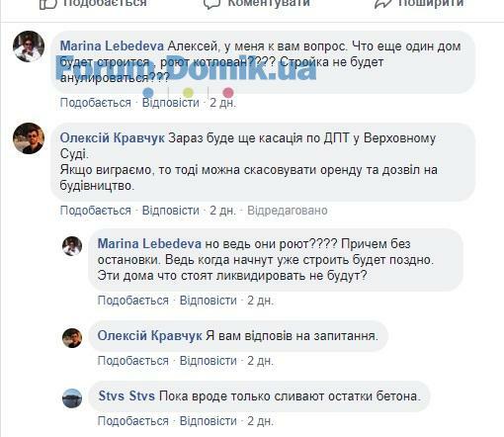504x437 pixels.
Task: Like Marina Lebedeva's reply about digging
Action: (133, 301)
